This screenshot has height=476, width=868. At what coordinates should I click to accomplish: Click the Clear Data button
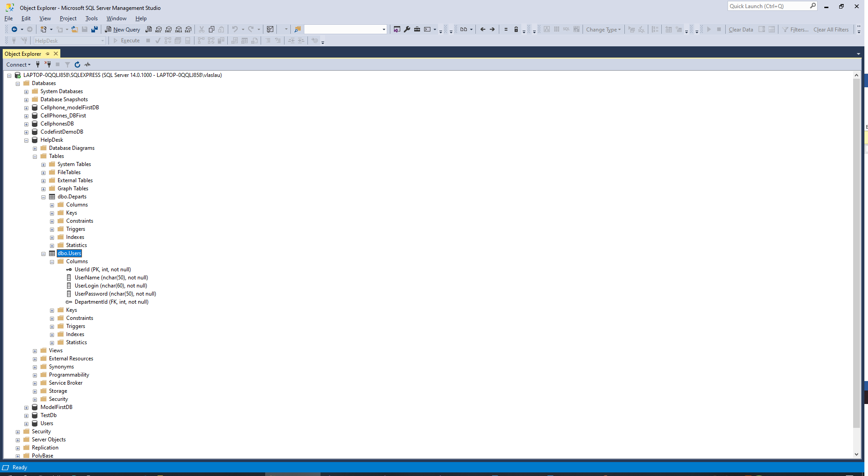(x=741, y=29)
